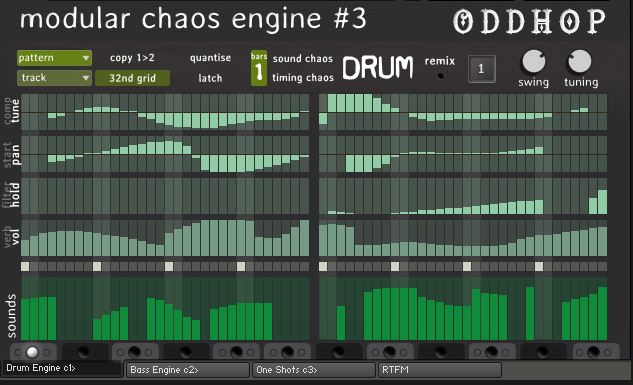
Task: Click the quantise button
Action: tap(210, 58)
